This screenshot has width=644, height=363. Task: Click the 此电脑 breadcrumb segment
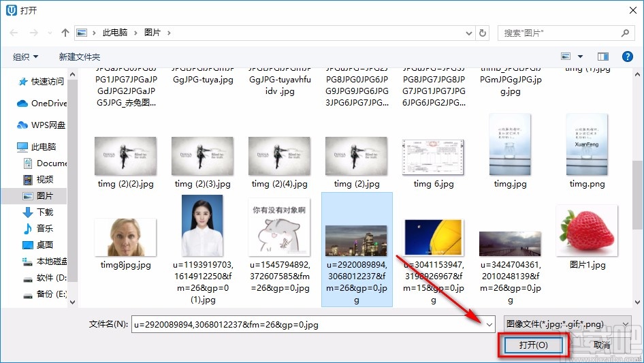point(115,33)
